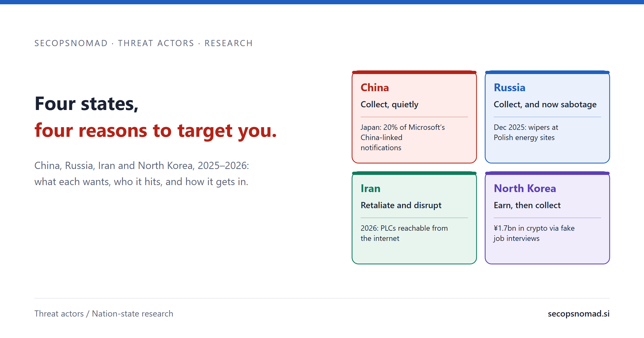The width and height of the screenshot is (644, 338).
Task: Click the 'Earn, then collect' text
Action: pyautogui.click(x=527, y=205)
